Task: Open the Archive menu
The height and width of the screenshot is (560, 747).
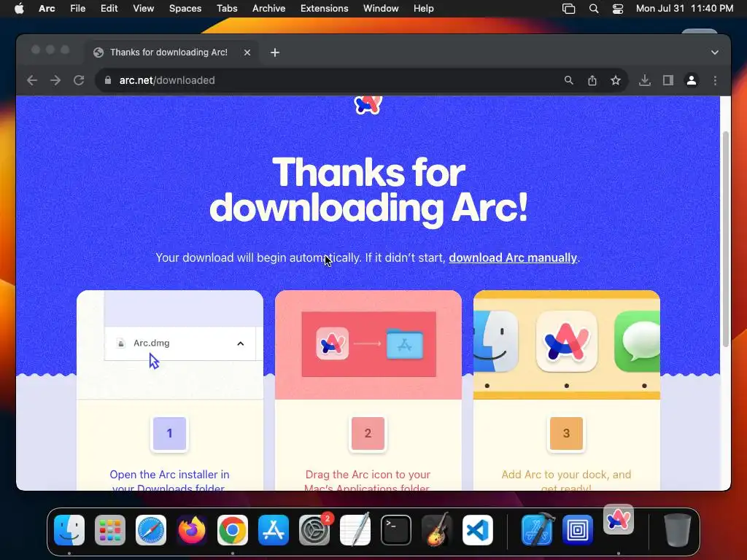Action: point(268,9)
